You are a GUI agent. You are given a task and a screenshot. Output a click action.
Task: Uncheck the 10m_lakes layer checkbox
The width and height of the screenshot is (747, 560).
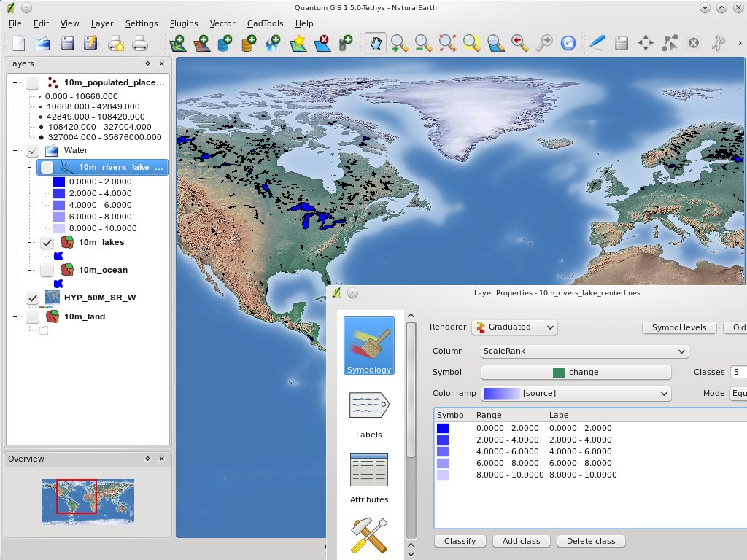click(47, 242)
